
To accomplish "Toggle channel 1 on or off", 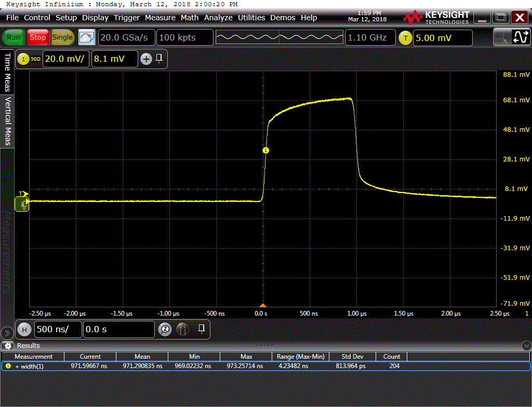I will (23, 59).
